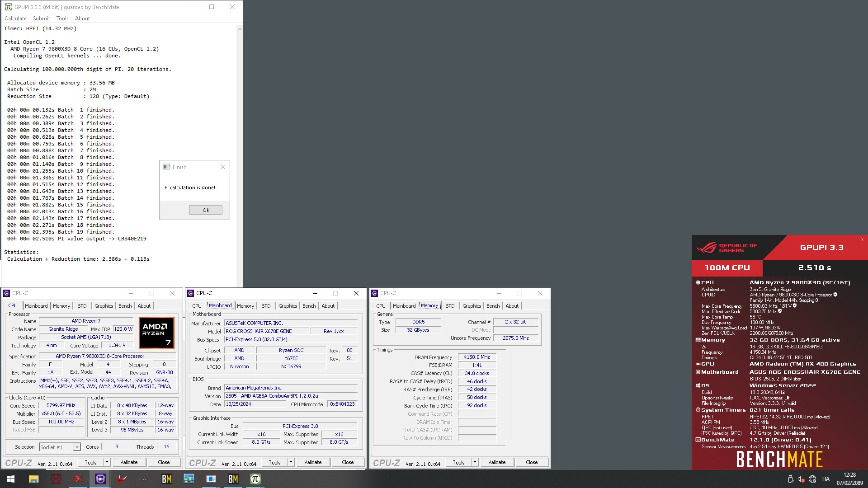This screenshot has height=488, width=868.
Task: Select the Mainboard tab in the CPU-Z CPU window
Action: coord(36,306)
